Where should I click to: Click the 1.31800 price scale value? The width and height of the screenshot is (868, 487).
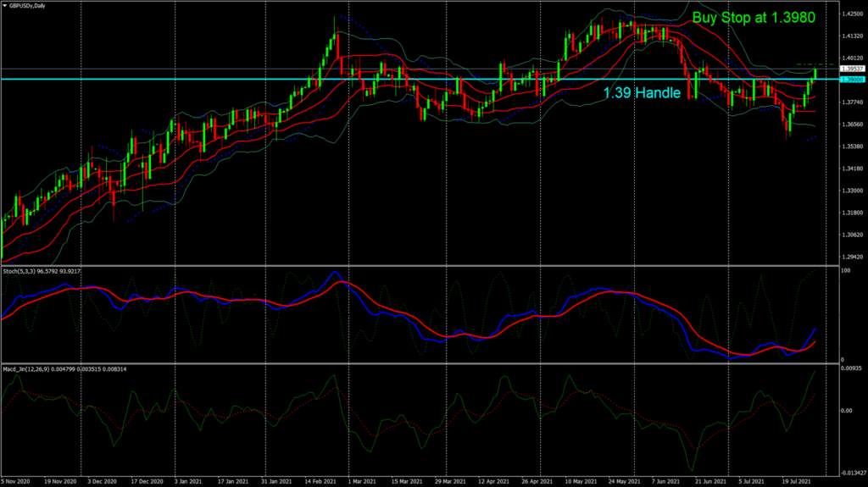853,213
